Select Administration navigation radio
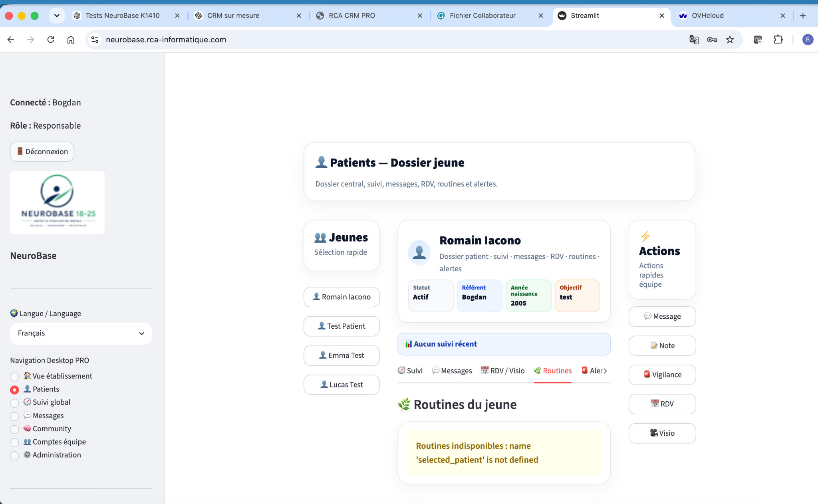This screenshot has height=504, width=818. [x=14, y=455]
